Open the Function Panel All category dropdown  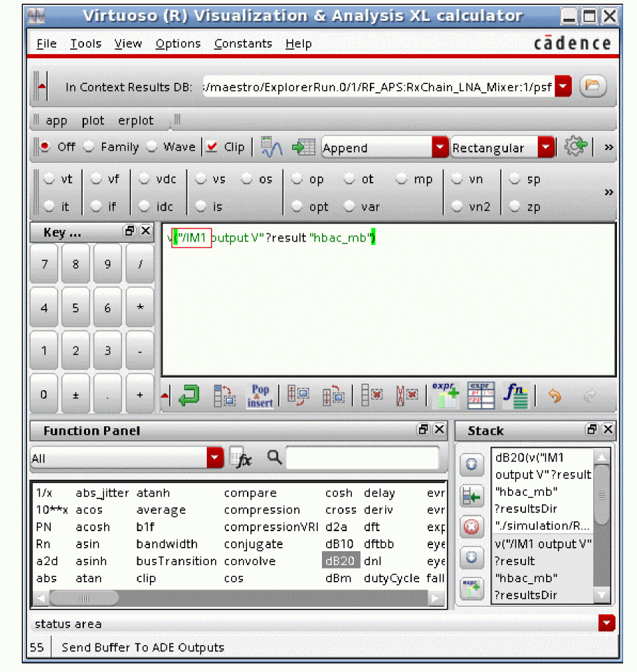tap(215, 457)
